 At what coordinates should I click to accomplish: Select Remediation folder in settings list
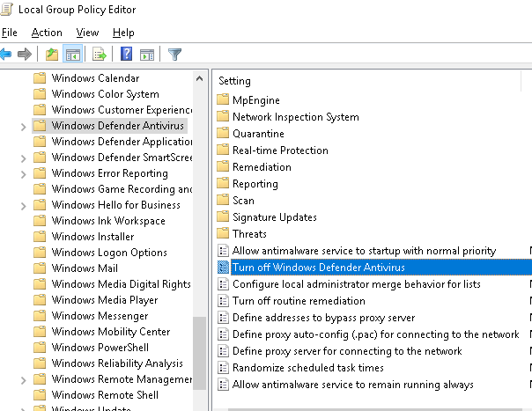click(262, 167)
